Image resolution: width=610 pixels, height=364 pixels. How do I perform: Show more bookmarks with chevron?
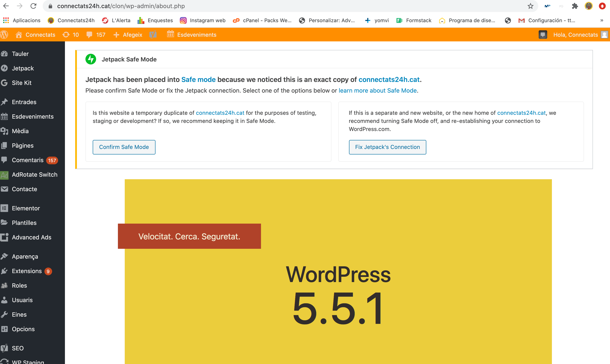[x=602, y=20]
